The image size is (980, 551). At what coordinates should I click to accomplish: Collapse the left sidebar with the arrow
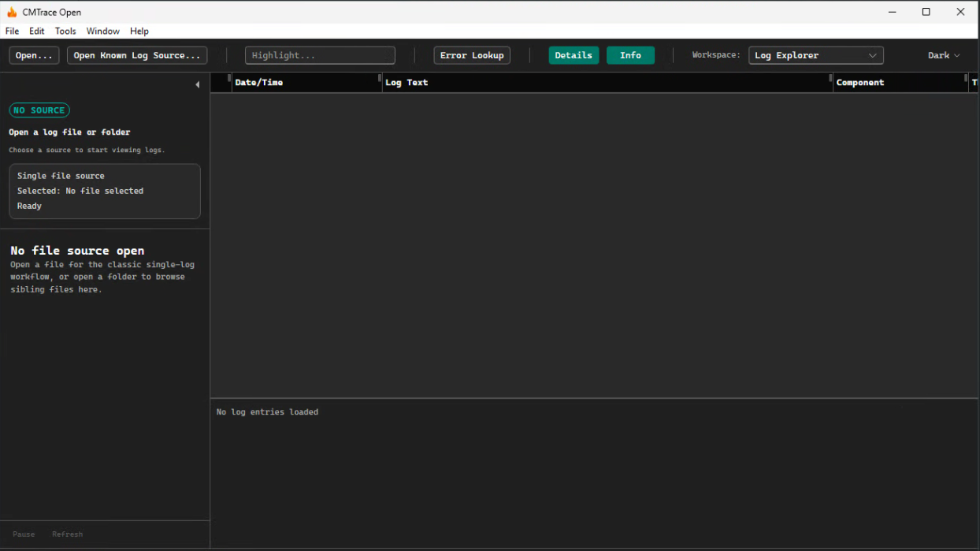click(197, 84)
